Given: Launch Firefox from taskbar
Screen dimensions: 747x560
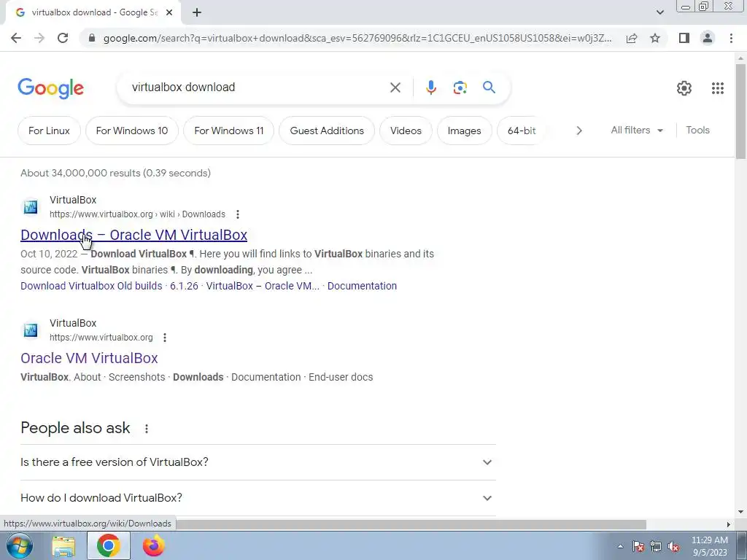Looking at the screenshot, I should coord(153,545).
